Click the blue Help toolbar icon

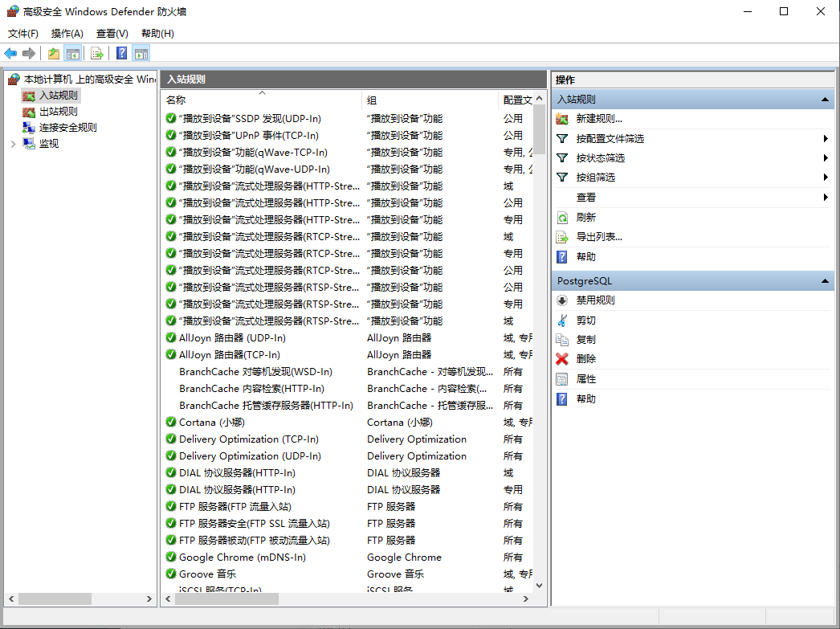point(122,54)
